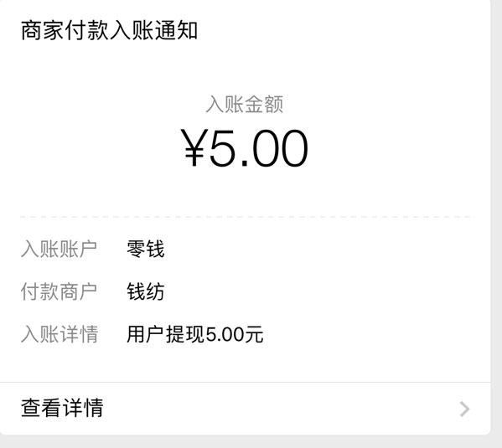This screenshot has height=448, width=502.
Task: Tap the 入账详情 label
Action: coord(60,334)
